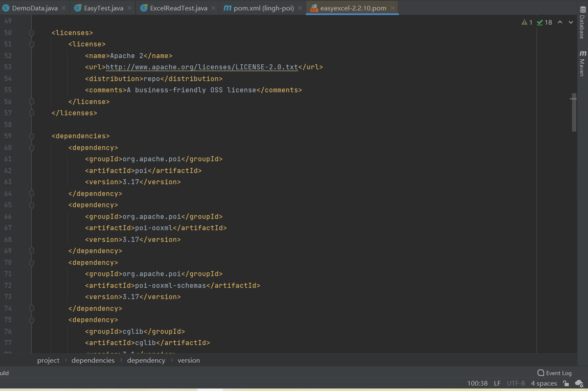The image size is (588, 391).
Task: Click the easyexcel pom file icon
Action: 314,8
